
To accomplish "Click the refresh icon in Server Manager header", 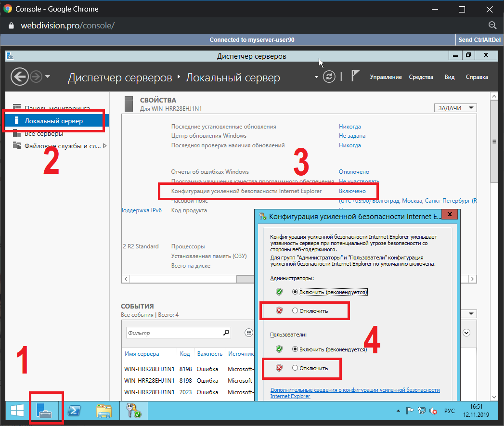I will tap(329, 77).
